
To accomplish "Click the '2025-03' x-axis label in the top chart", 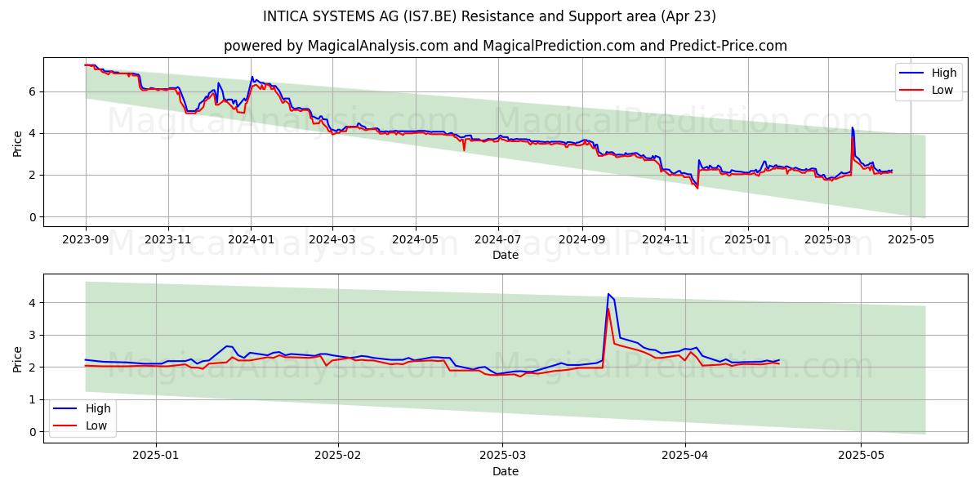I will [827, 239].
